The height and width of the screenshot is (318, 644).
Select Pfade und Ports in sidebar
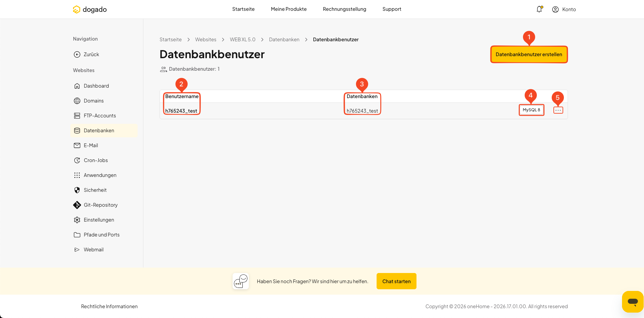click(102, 235)
